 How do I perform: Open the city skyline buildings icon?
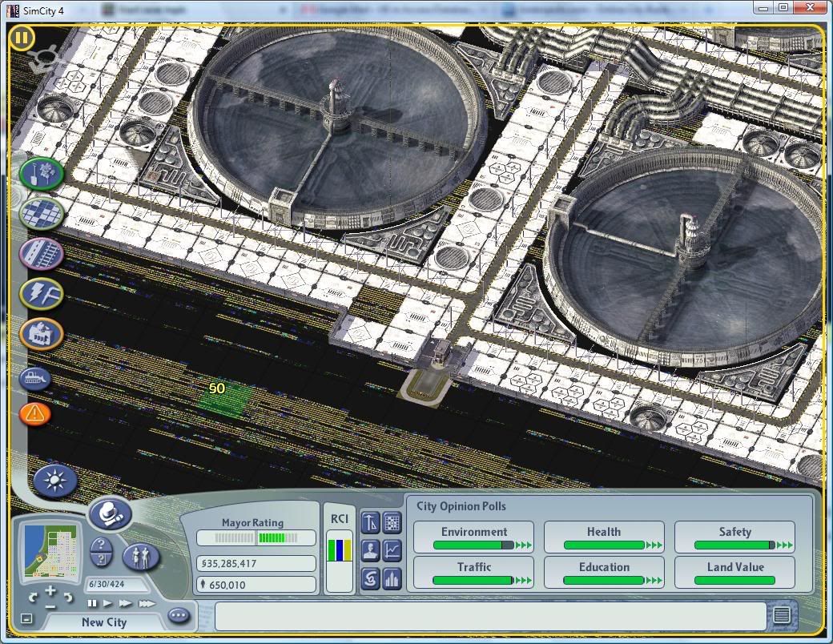coord(392,578)
